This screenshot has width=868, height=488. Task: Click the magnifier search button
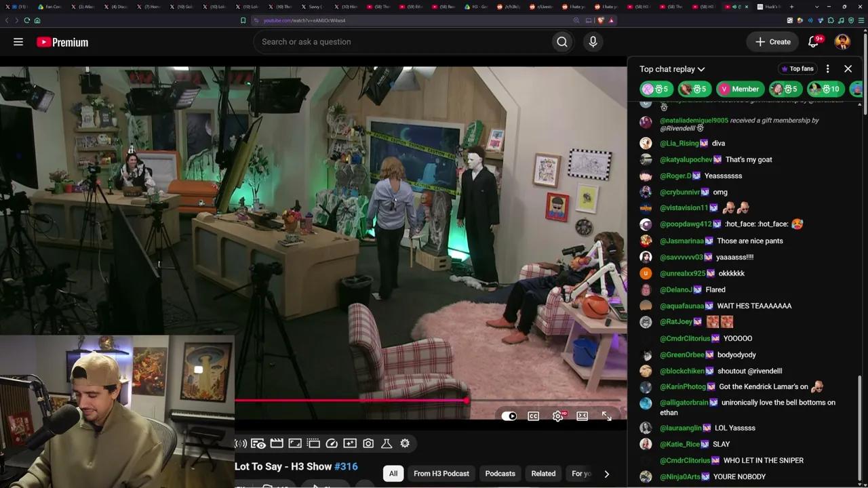[x=562, y=42]
